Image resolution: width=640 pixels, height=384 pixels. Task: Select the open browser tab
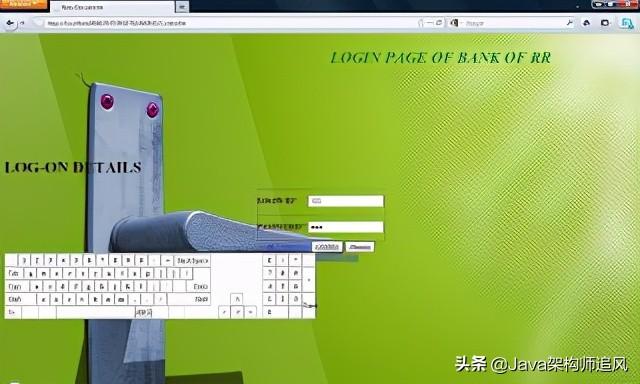112,7
